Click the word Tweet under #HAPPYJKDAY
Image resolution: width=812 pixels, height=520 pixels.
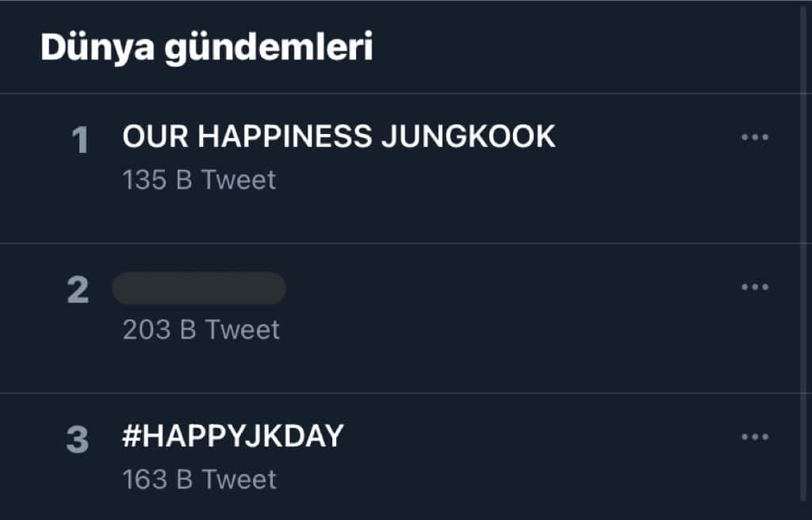click(238, 480)
